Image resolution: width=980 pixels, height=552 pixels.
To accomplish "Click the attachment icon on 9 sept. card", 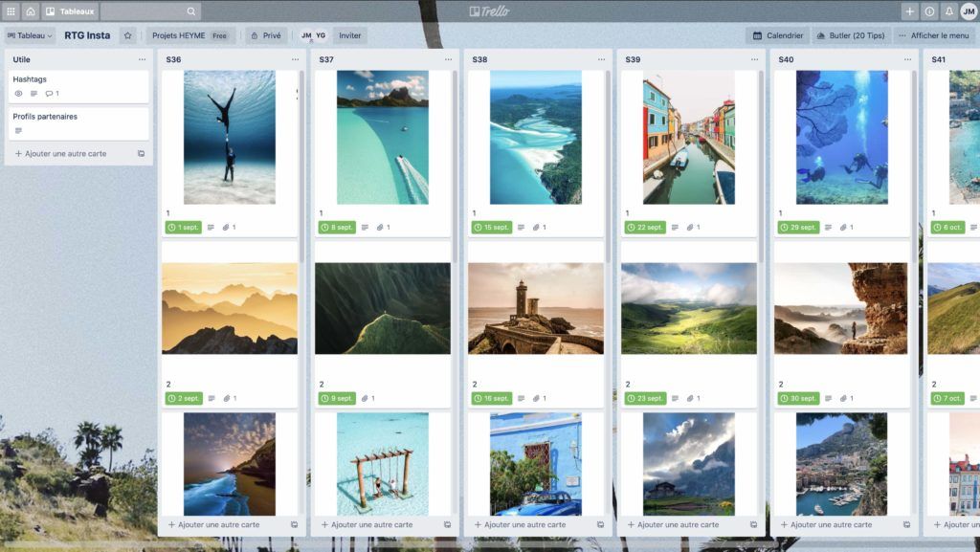I will 365,398.
